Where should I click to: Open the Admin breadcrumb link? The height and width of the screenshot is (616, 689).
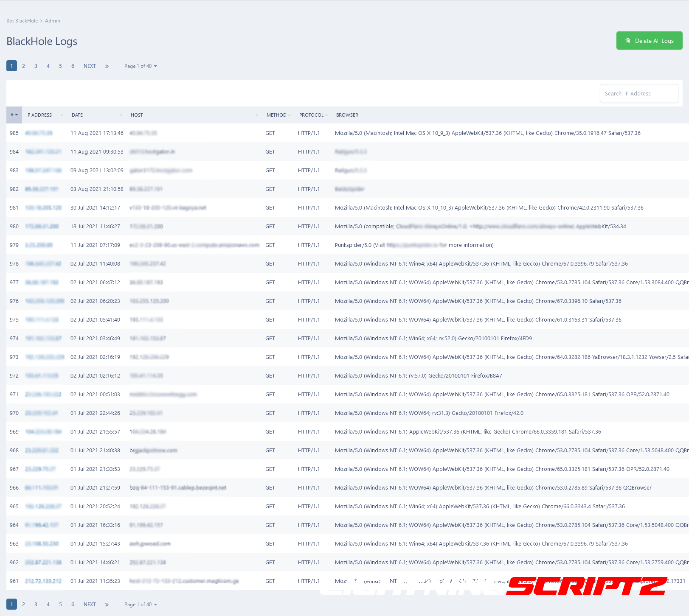[53, 21]
